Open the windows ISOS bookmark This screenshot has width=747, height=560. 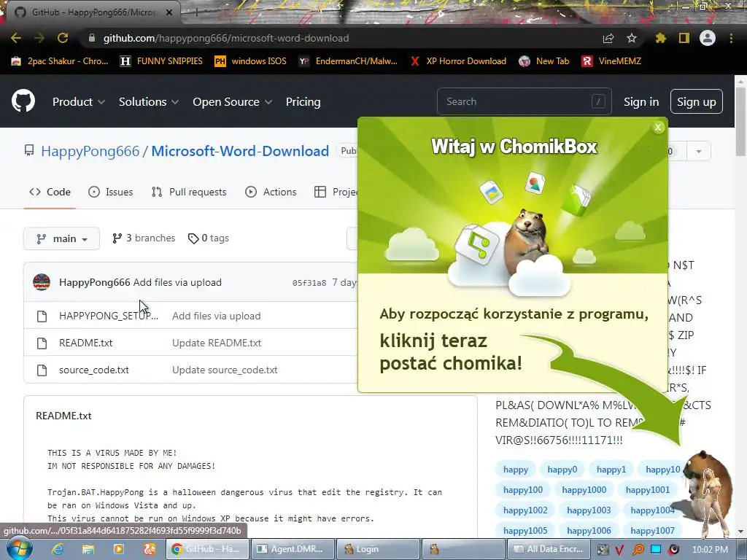coord(251,61)
